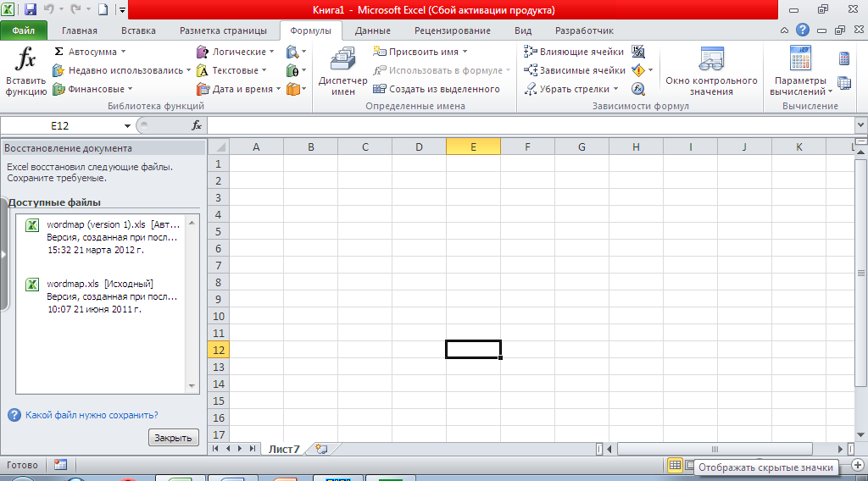
Task: Click the Закрыть button in recovery pane
Action: (173, 437)
